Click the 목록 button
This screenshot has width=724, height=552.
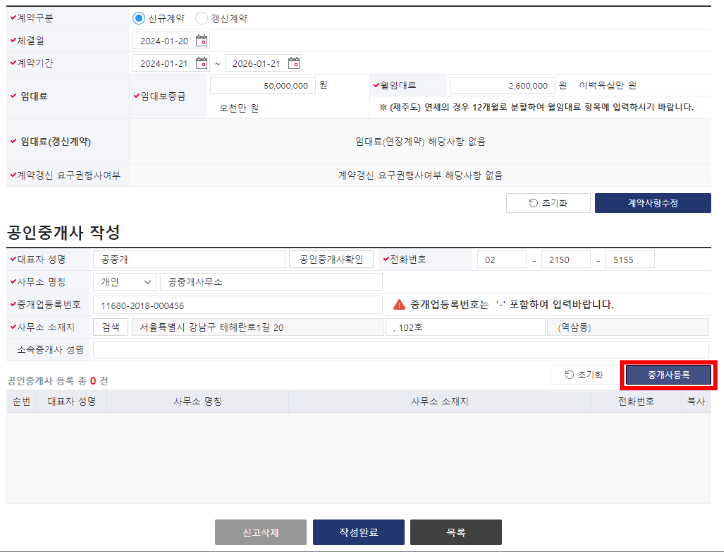pyautogui.click(x=456, y=532)
